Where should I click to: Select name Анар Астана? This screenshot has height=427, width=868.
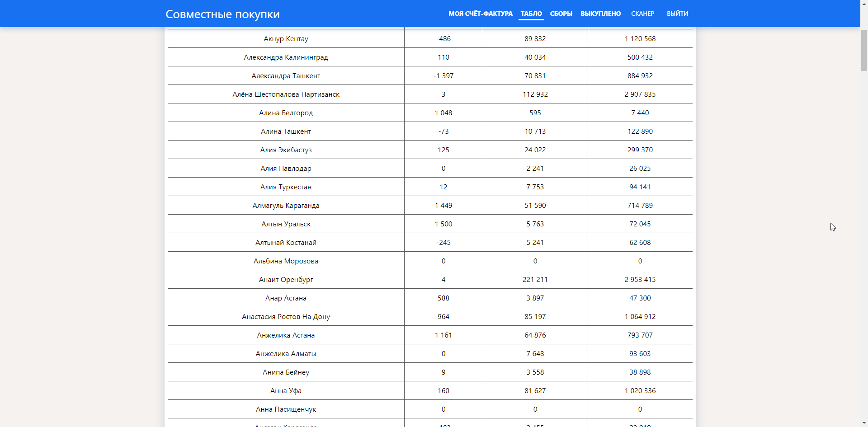click(286, 298)
